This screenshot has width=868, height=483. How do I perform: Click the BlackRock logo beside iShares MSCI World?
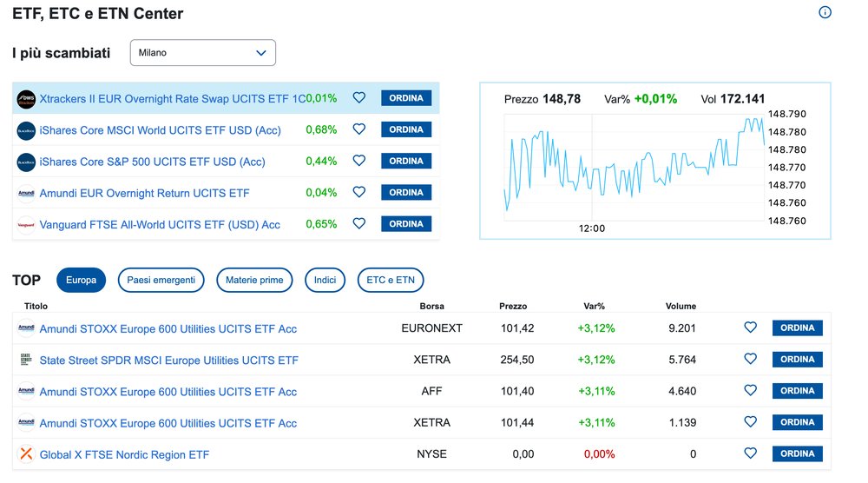pos(26,130)
